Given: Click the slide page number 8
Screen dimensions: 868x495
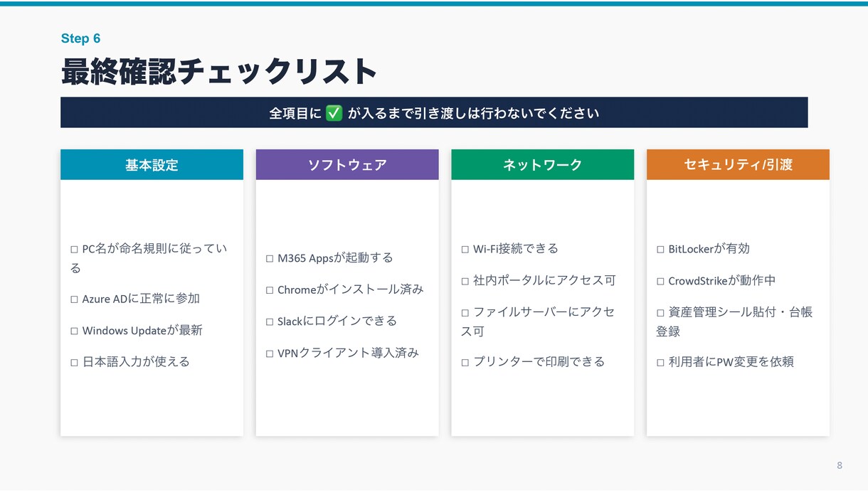Looking at the screenshot, I should click(x=840, y=465).
